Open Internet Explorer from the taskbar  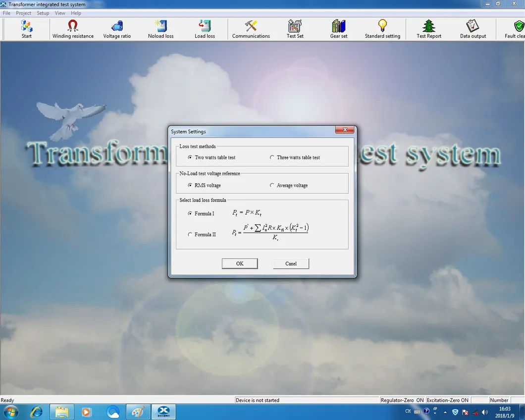pyautogui.click(x=36, y=412)
